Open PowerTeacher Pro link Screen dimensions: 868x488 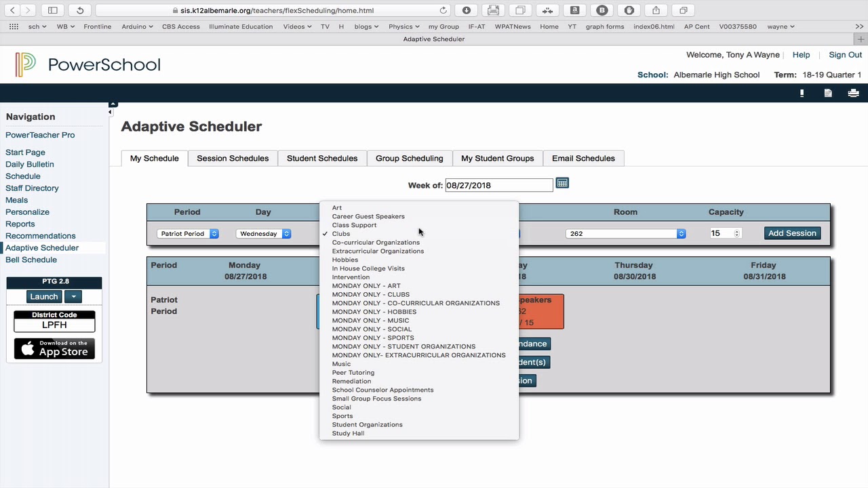pos(40,135)
